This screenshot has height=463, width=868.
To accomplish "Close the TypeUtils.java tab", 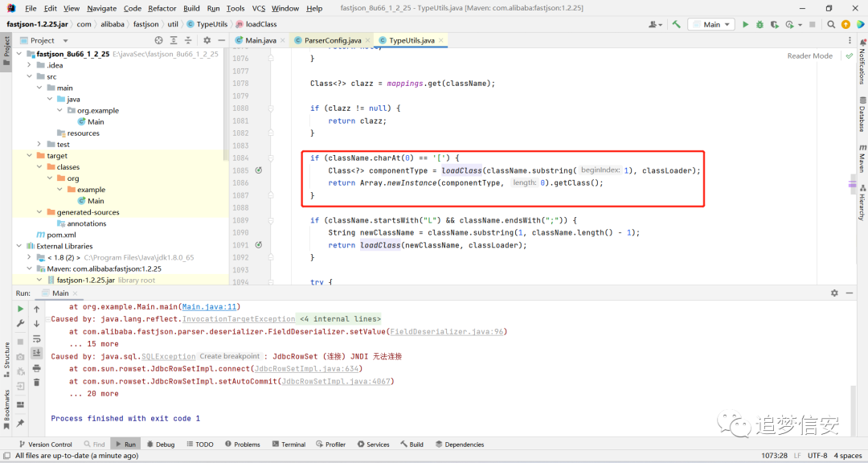I will coord(441,40).
